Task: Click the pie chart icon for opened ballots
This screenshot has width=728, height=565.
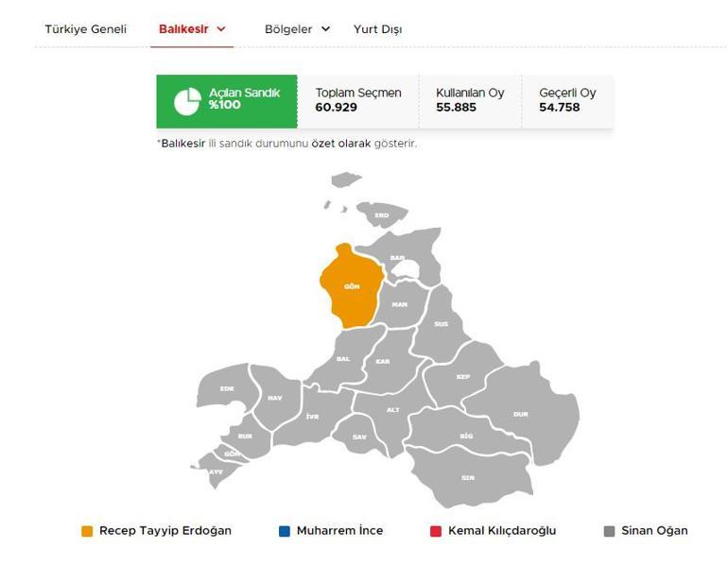Action: [x=186, y=101]
